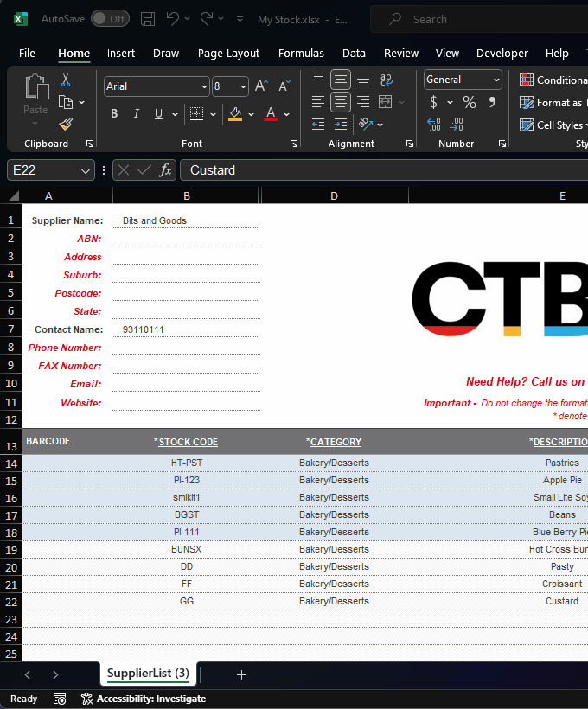Click the Excel app logo icon
The width and height of the screenshot is (588, 709).
pyautogui.click(x=21, y=19)
